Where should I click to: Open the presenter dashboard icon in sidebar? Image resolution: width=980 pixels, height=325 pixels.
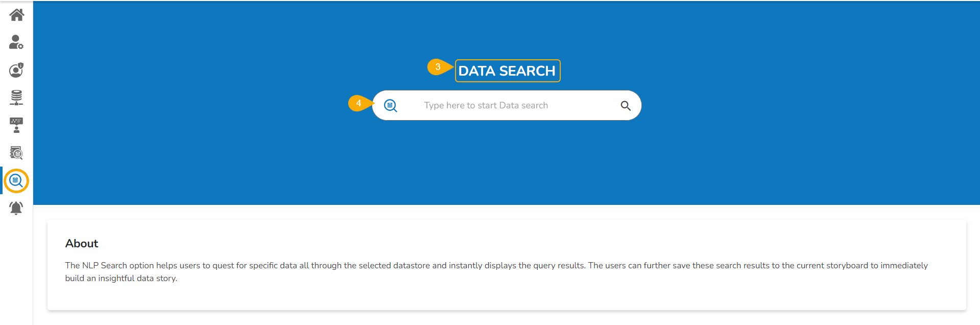[x=16, y=125]
